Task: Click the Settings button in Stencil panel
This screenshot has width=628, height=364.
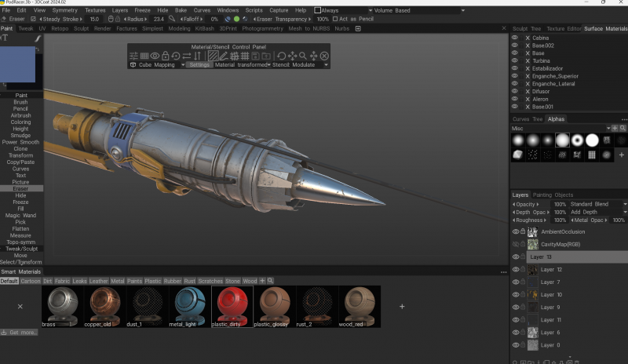Action: [199, 65]
